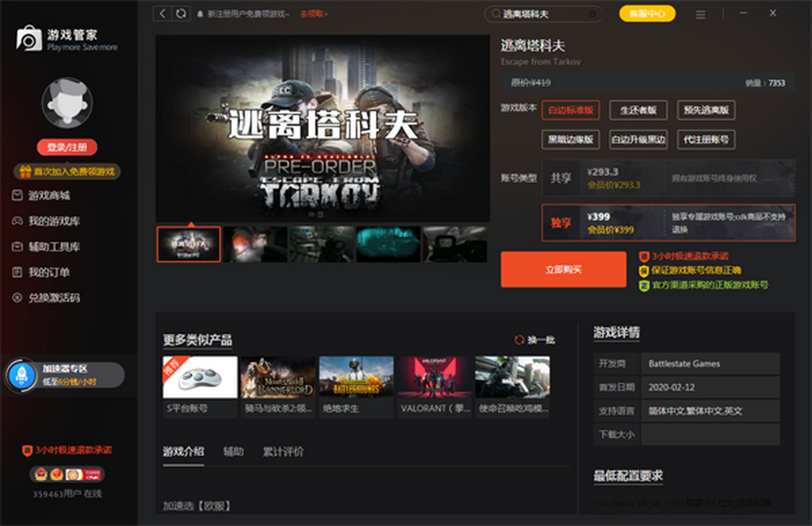The width and height of the screenshot is (812, 526).
Task: Clear the search box text icon
Action: click(x=593, y=14)
